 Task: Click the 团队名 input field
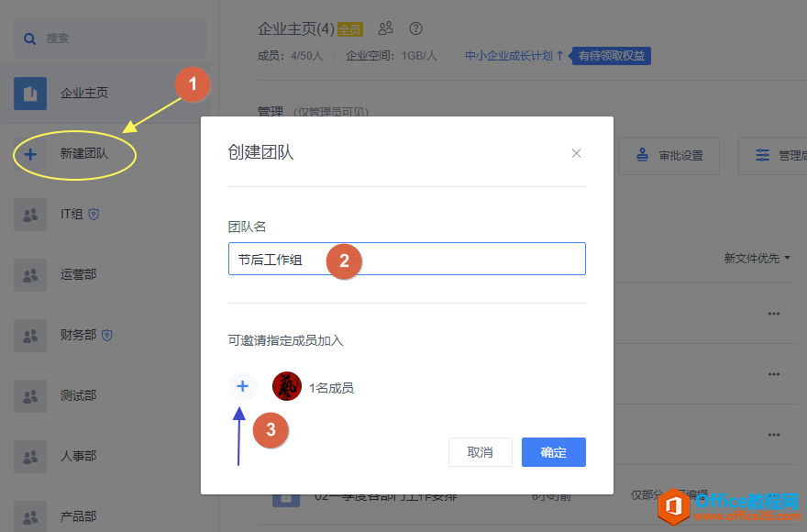click(407, 259)
